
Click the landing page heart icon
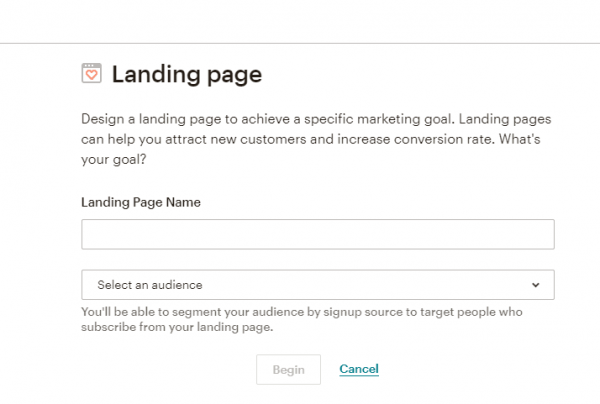[91, 74]
